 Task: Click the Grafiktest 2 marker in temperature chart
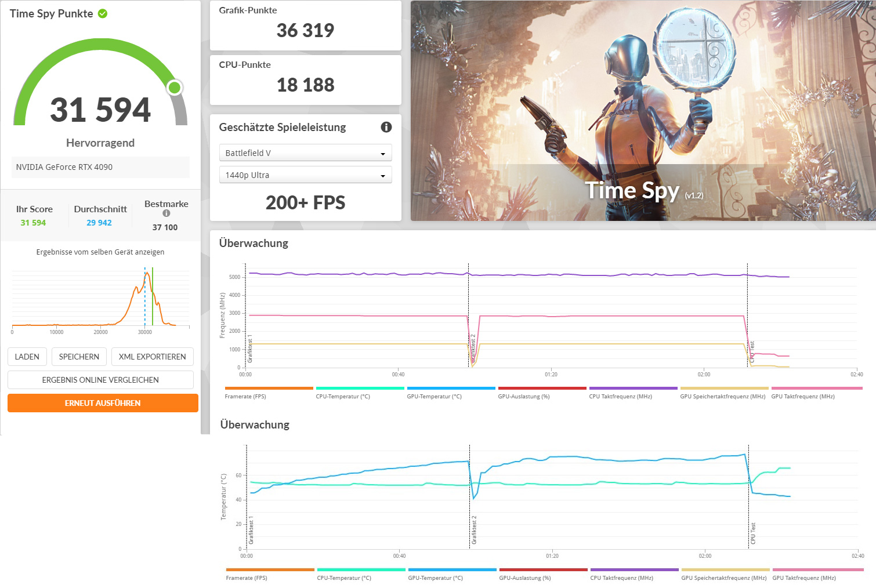(x=474, y=529)
